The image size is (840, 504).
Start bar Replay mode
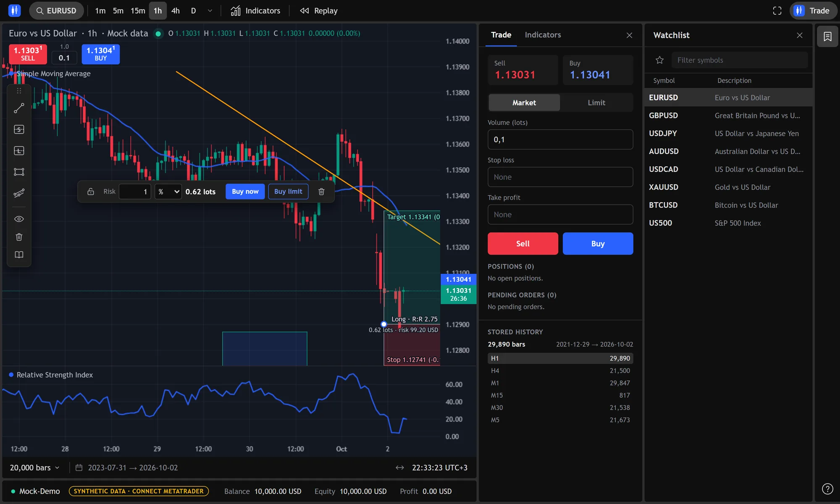(319, 10)
